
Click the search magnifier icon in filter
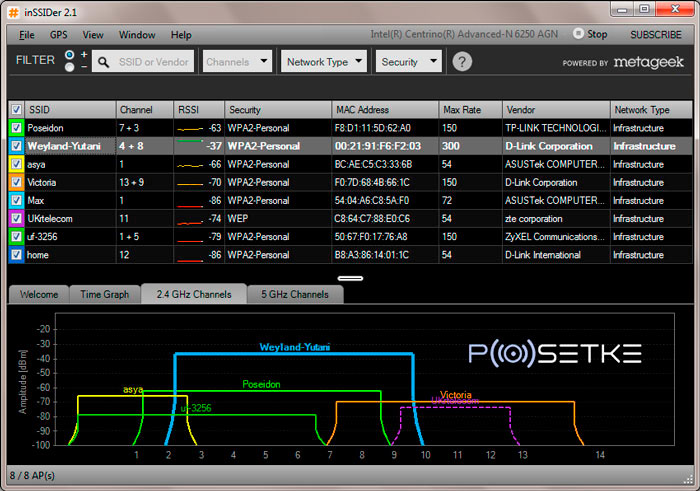[x=103, y=62]
